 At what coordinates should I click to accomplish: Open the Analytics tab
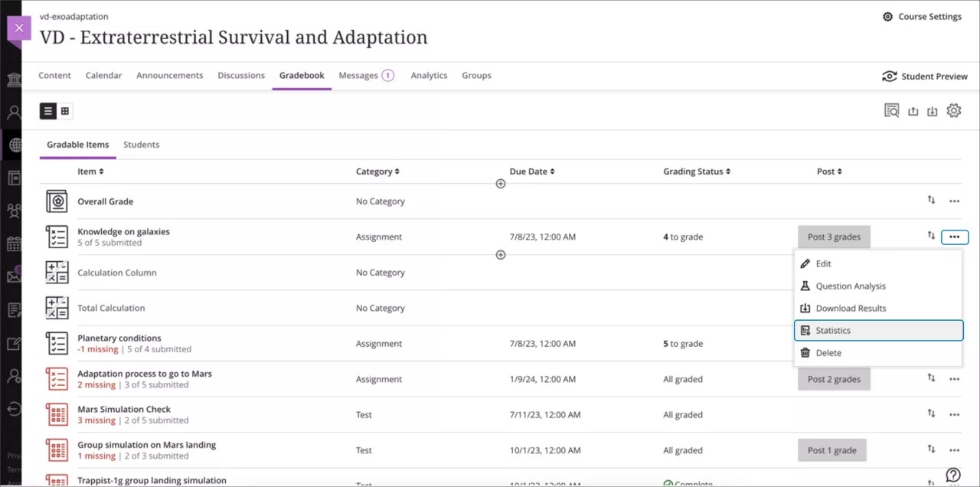coord(429,75)
